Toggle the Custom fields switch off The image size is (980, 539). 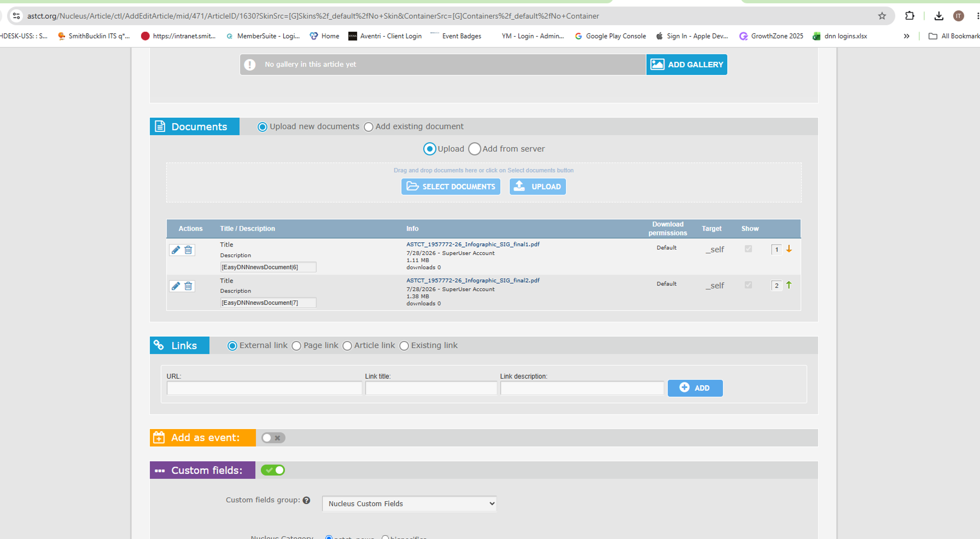click(273, 470)
